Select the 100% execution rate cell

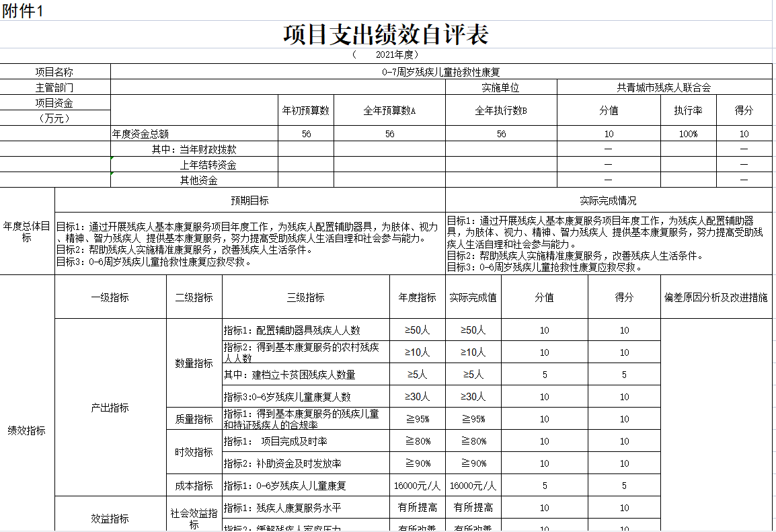(x=688, y=134)
